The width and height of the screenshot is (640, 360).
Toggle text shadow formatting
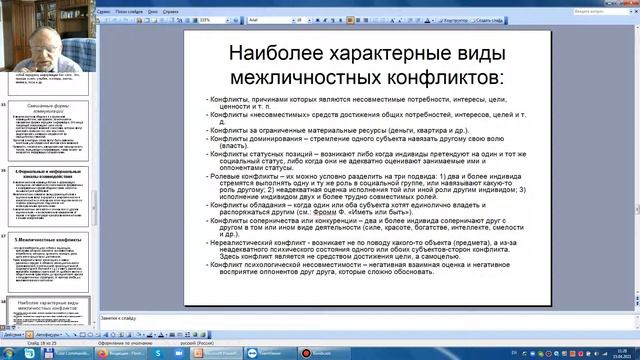(x=341, y=20)
